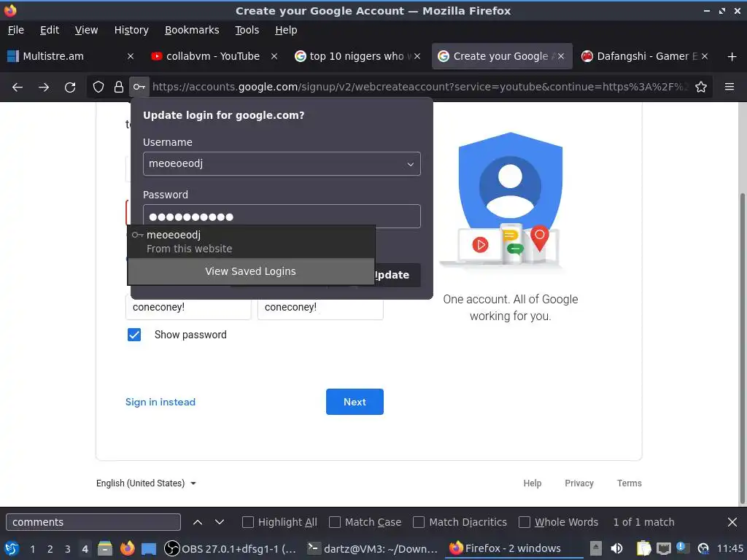The height and width of the screenshot is (560, 747).
Task: Switch to the OBS 27.0.1 taskbar window
Action: tap(231, 548)
